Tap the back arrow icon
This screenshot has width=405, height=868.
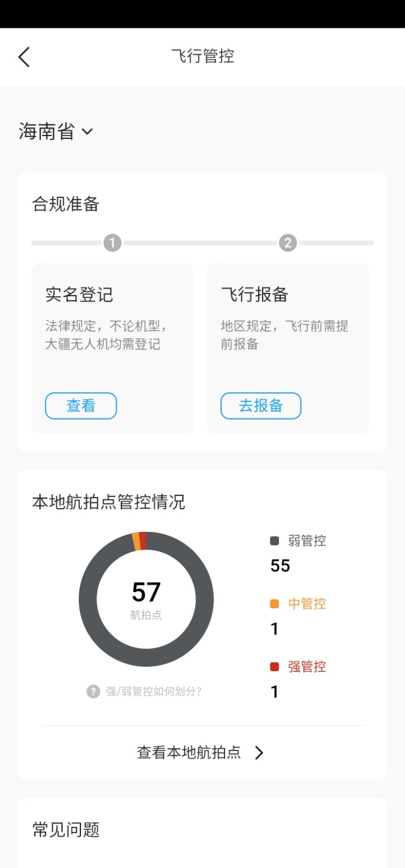click(x=24, y=57)
